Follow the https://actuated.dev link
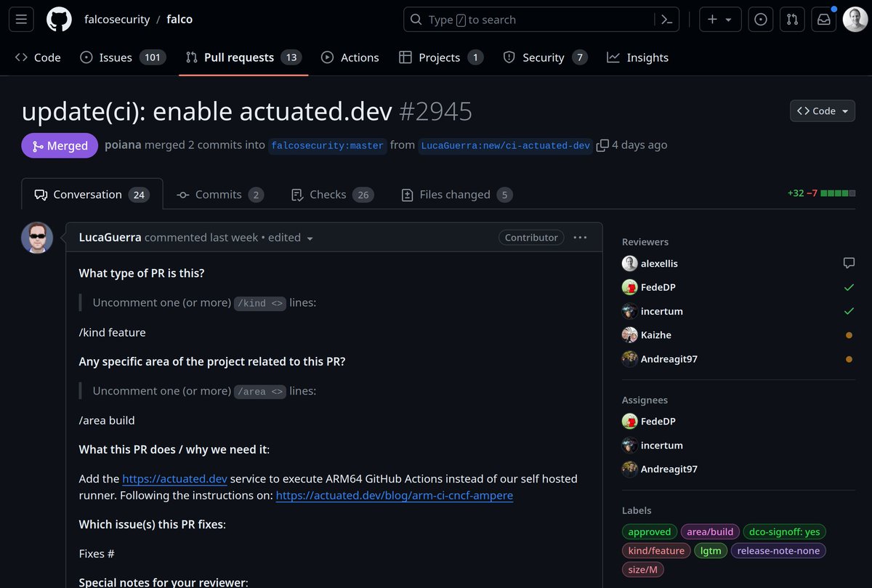Viewport: 872px width, 588px height. tap(174, 478)
